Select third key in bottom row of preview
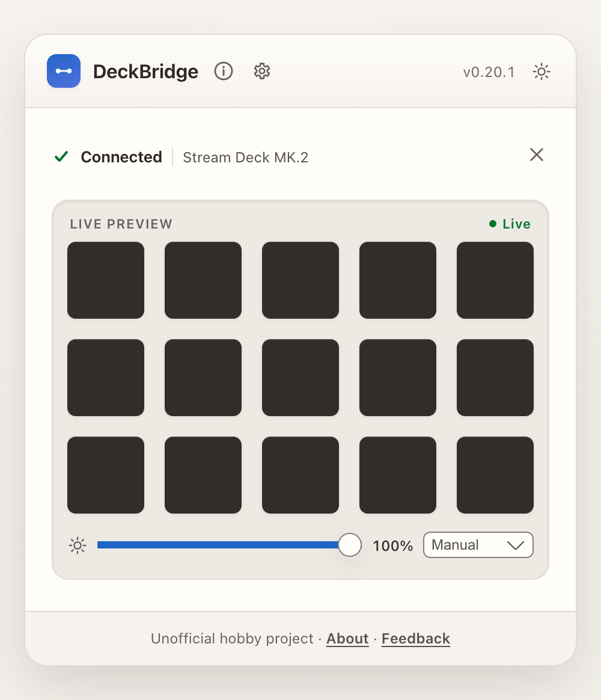The height and width of the screenshot is (700, 601). 300,475
